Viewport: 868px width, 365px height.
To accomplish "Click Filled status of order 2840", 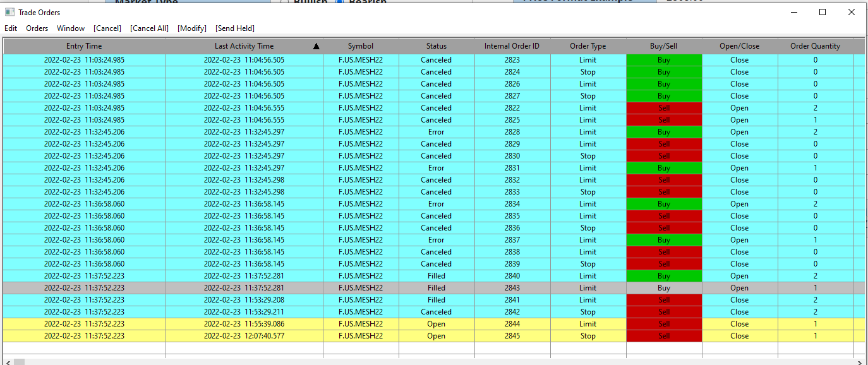I will point(437,276).
